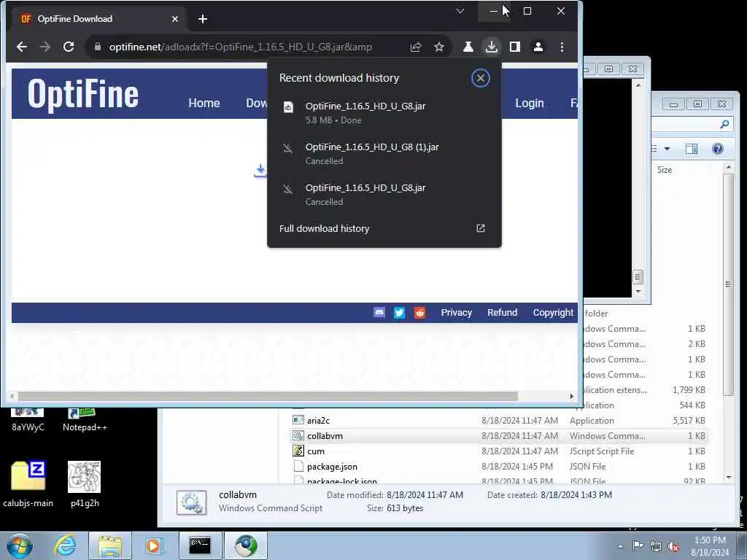
Task: Open Chrome Labs flask icon
Action: [468, 47]
